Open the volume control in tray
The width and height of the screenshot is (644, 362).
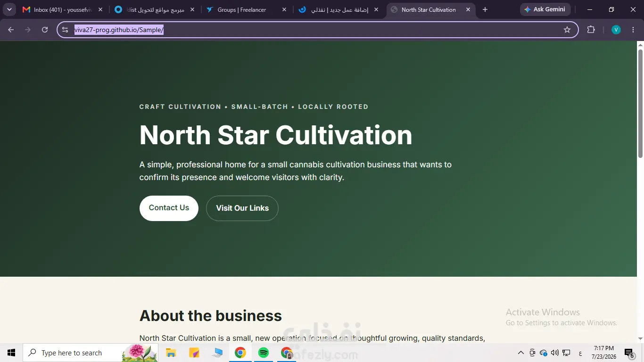[555, 353]
